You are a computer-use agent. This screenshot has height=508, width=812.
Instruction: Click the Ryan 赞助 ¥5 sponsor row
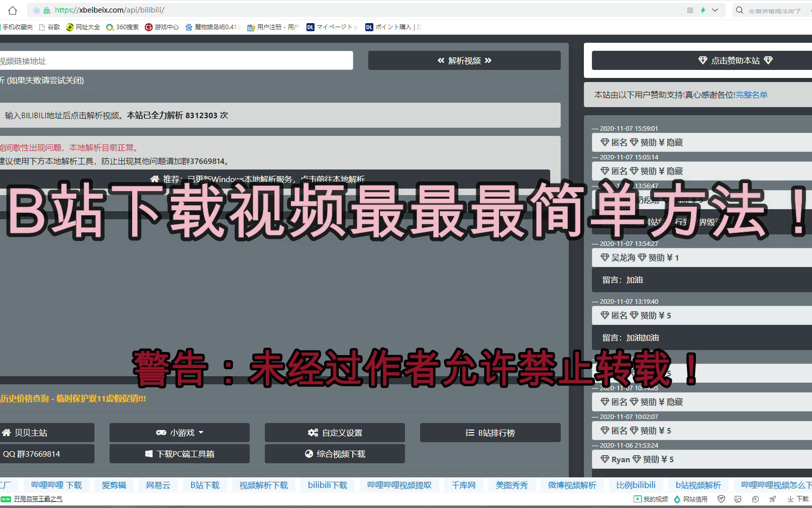point(702,459)
